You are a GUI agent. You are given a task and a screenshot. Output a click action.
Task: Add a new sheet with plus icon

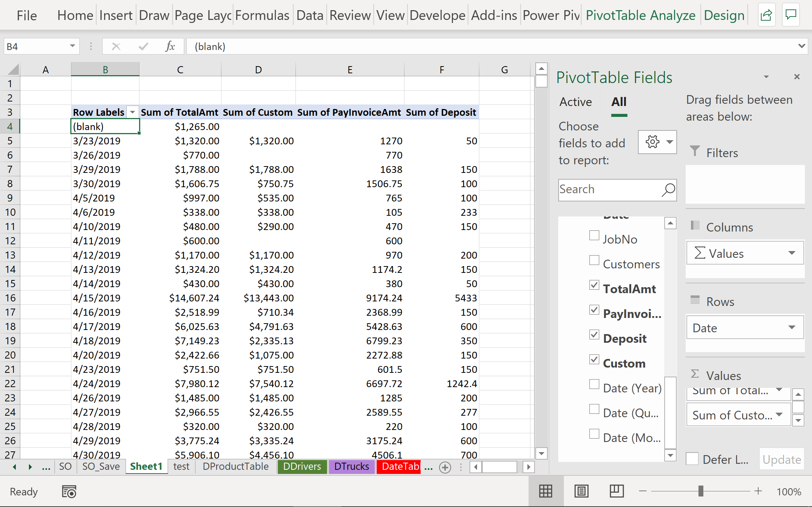coord(445,467)
